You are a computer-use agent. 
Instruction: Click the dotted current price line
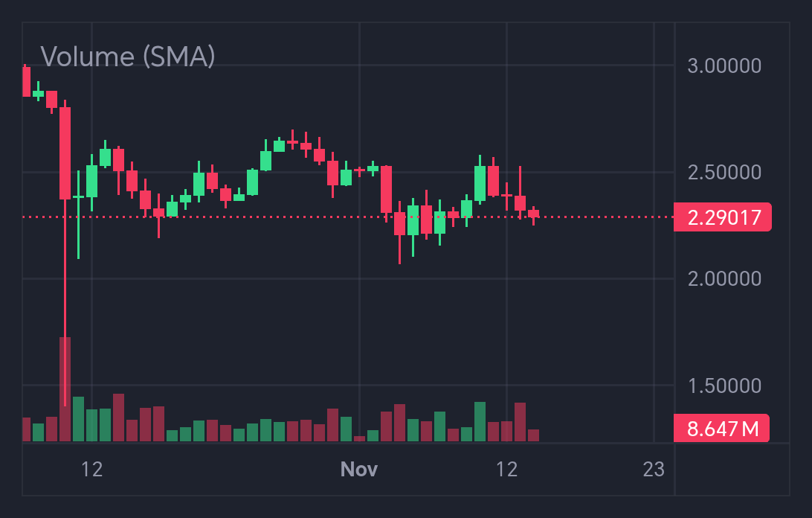[x=595, y=217]
